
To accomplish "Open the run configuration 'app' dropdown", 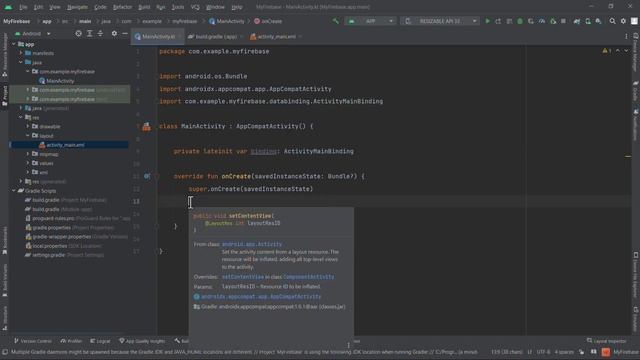I will [x=371, y=21].
